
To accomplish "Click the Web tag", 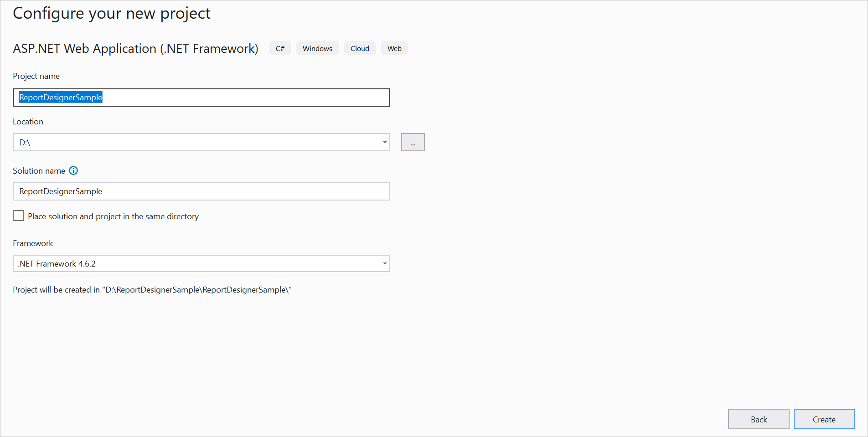I will coord(394,48).
